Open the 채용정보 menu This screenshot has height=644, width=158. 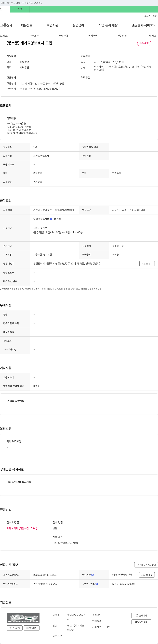tap(26, 25)
